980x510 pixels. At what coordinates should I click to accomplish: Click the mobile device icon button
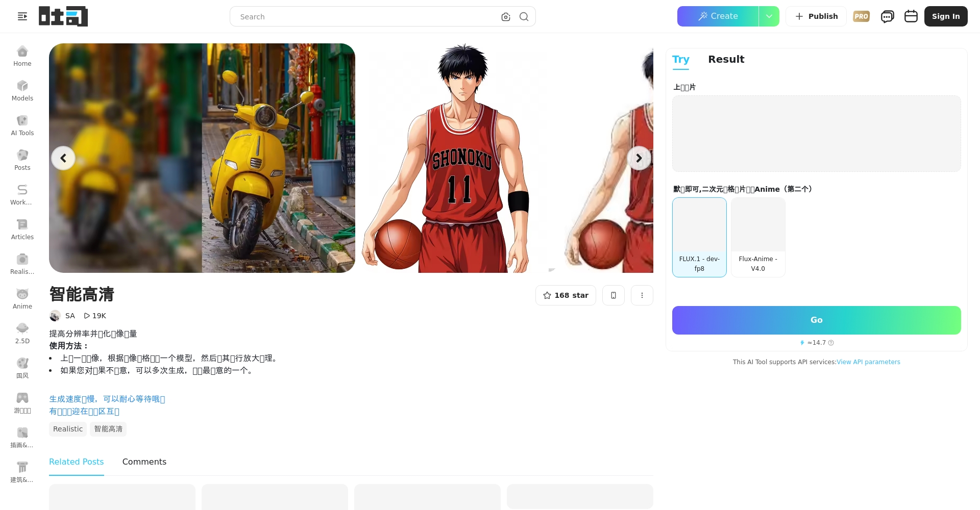click(614, 295)
